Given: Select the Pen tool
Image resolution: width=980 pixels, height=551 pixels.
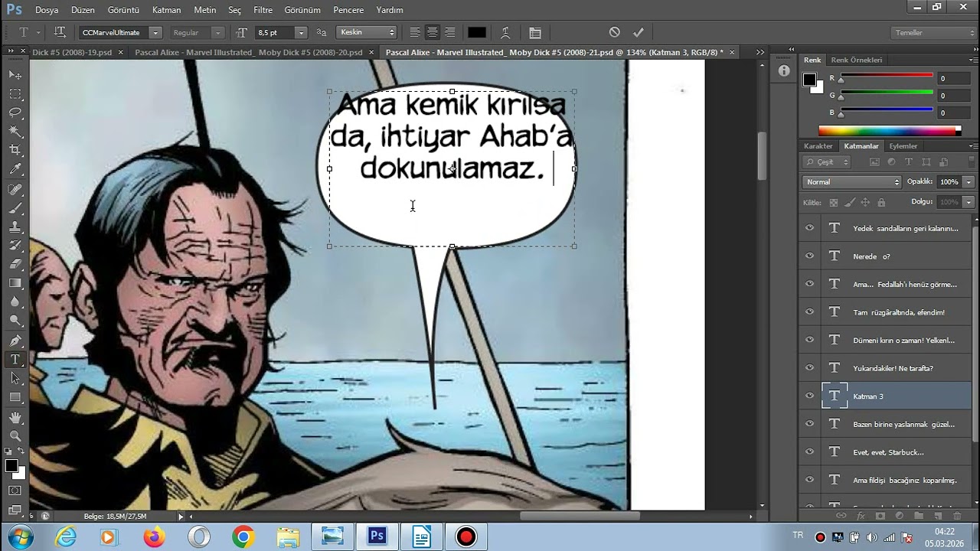Looking at the screenshot, I should click(x=15, y=341).
